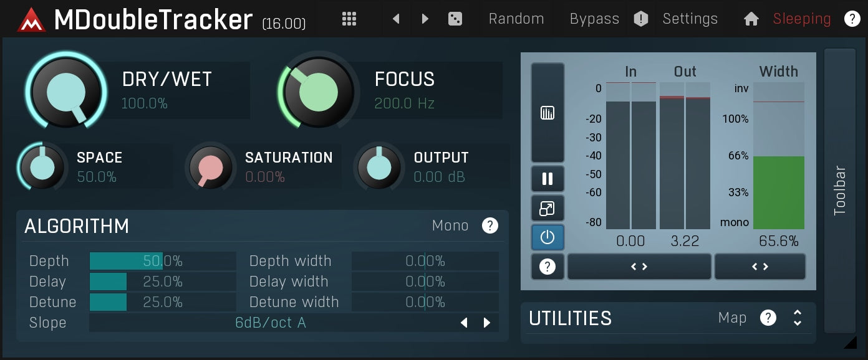This screenshot has width=868, height=360.
Task: Toggle the power button in the meter panel
Action: click(x=547, y=237)
